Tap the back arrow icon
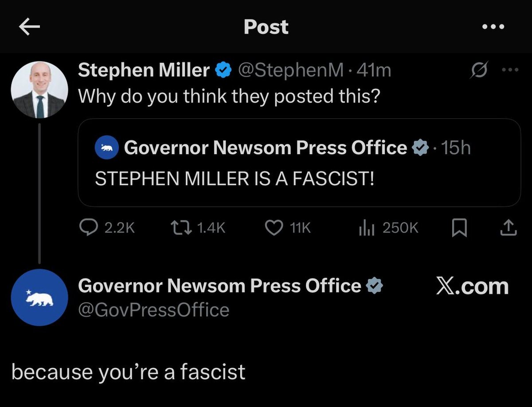 point(29,28)
